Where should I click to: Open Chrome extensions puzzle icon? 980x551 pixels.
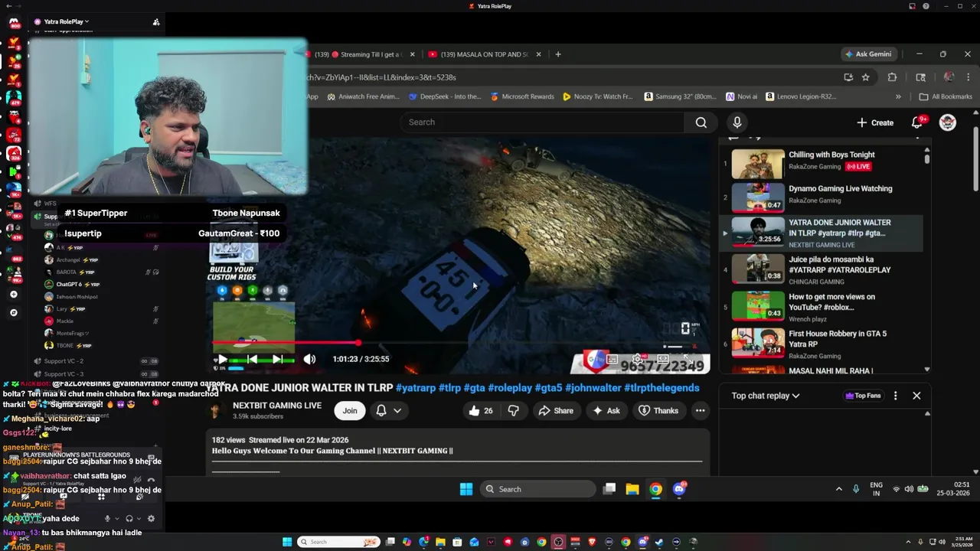pyautogui.click(x=892, y=77)
